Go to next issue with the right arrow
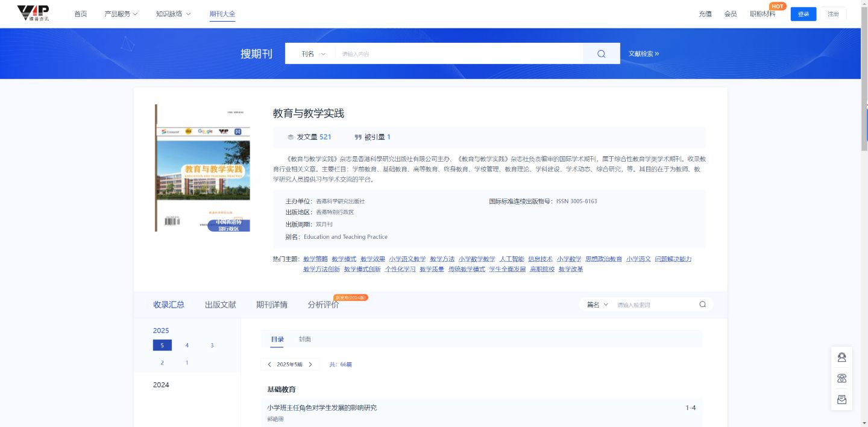This screenshot has height=427, width=868. click(x=310, y=364)
